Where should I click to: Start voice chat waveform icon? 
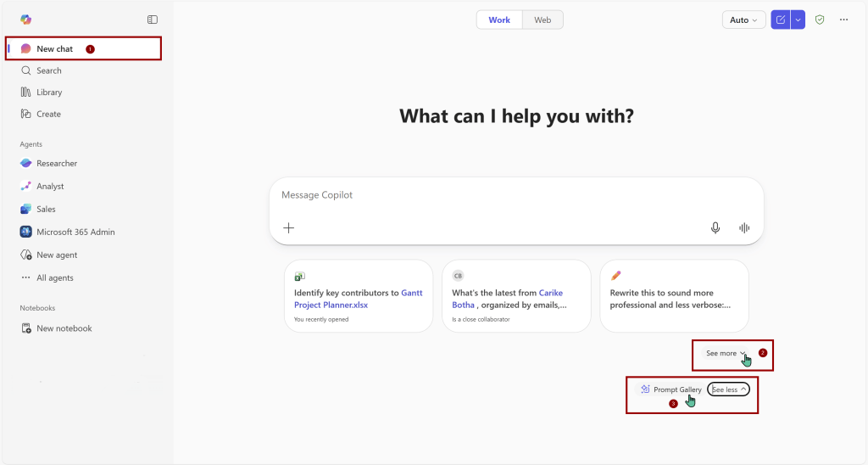point(744,227)
